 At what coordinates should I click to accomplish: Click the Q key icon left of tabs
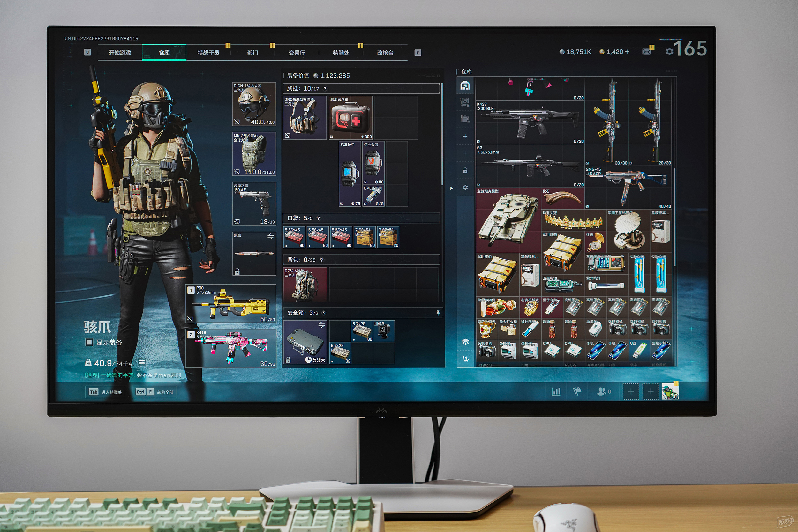pyautogui.click(x=87, y=52)
